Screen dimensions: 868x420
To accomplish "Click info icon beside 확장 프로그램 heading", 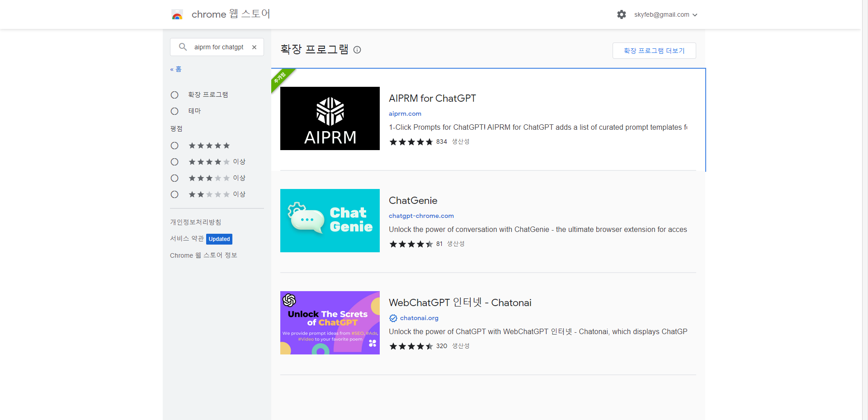I will (x=357, y=50).
